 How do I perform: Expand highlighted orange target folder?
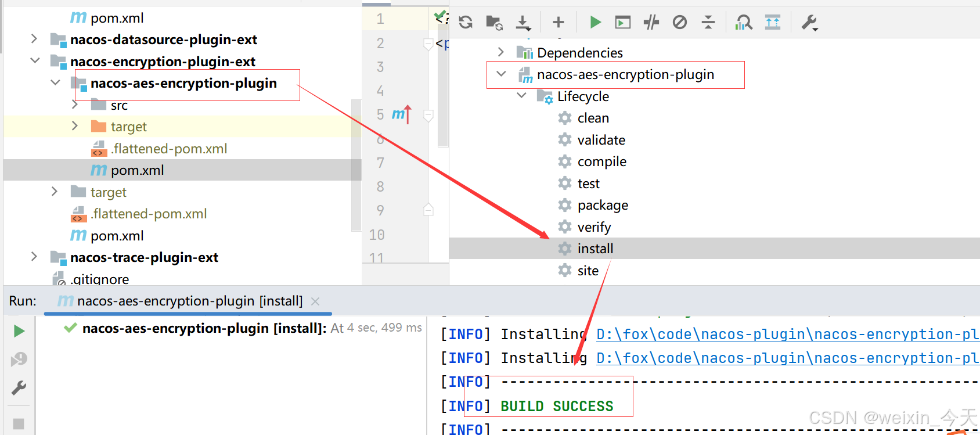coord(75,126)
